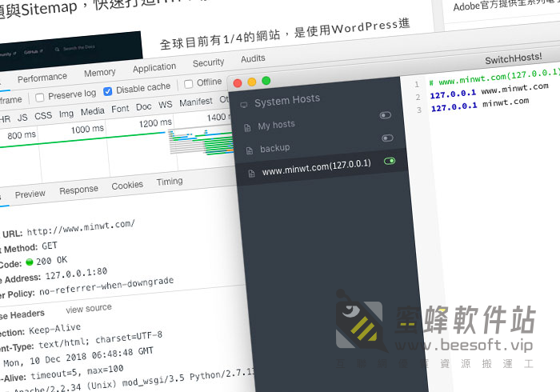This screenshot has height=392, width=560.
Task: Click the no-referrer-when-downgrade policy value
Action: (106, 286)
